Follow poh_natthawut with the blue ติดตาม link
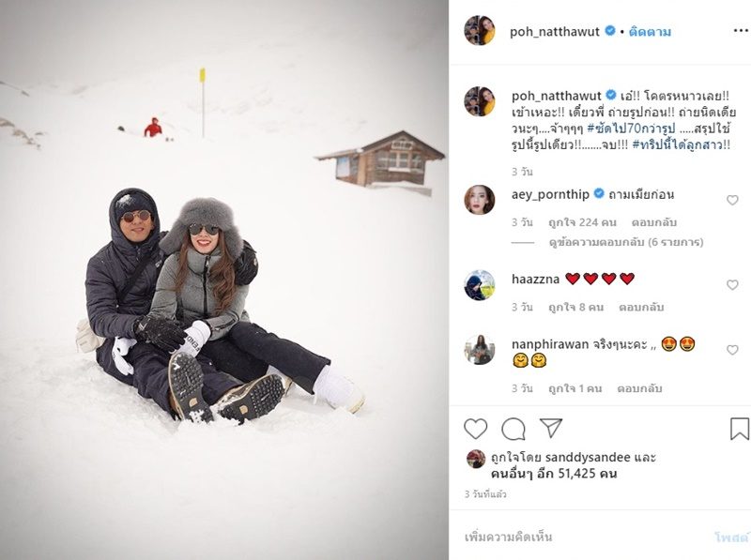751x560 pixels. tap(650, 32)
